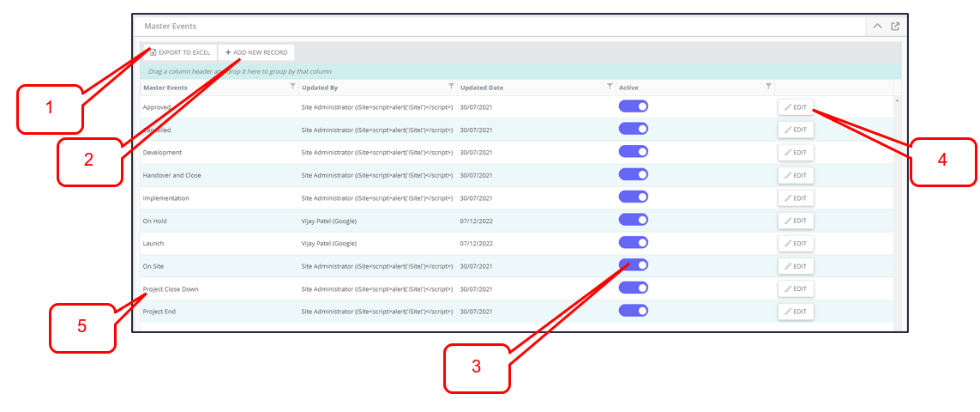The height and width of the screenshot is (412, 980).
Task: Click 30/07/2021 date in Development row
Action: 477,153
